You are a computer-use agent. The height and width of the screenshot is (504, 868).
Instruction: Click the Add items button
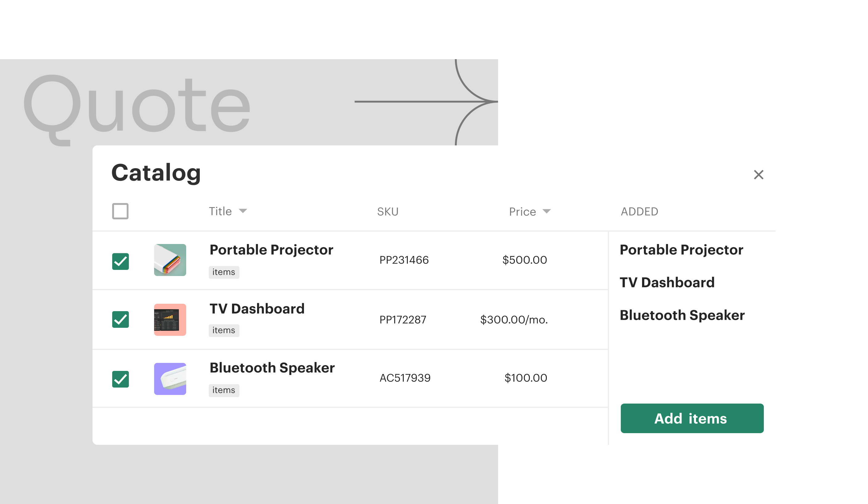pyautogui.click(x=692, y=418)
